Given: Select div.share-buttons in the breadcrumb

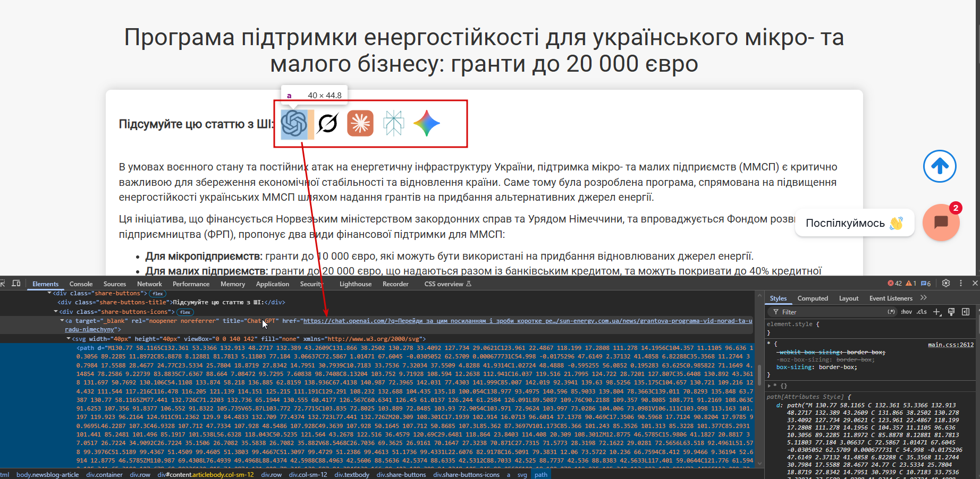Looking at the screenshot, I should 401,475.
